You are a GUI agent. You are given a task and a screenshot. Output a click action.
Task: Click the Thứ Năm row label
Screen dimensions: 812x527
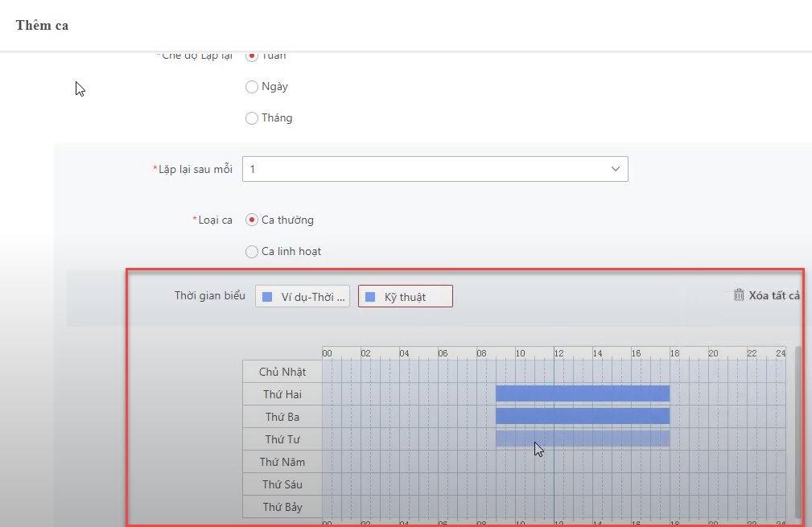point(282,462)
